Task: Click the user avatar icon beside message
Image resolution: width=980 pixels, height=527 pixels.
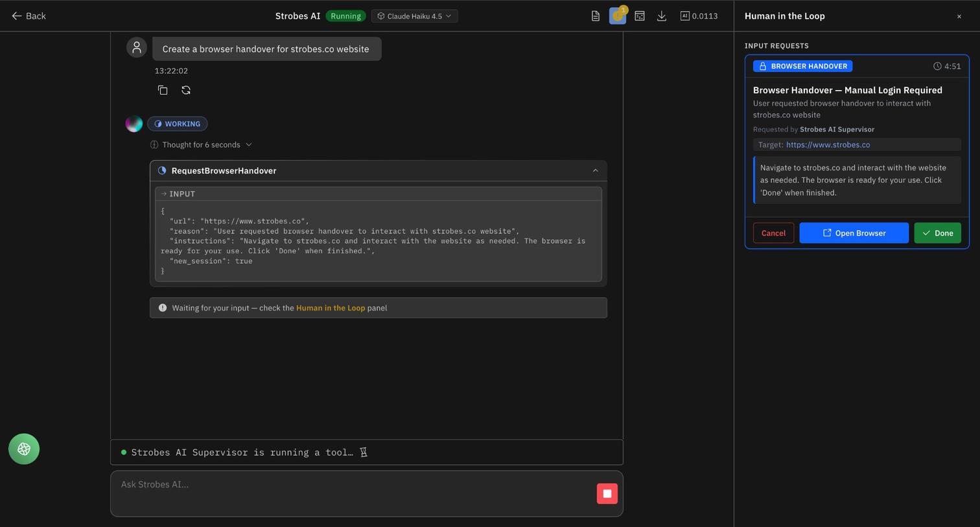Action: [x=137, y=47]
